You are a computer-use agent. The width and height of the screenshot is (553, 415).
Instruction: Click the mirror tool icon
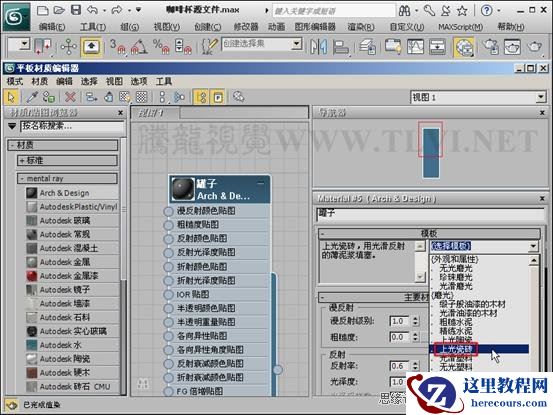point(318,47)
